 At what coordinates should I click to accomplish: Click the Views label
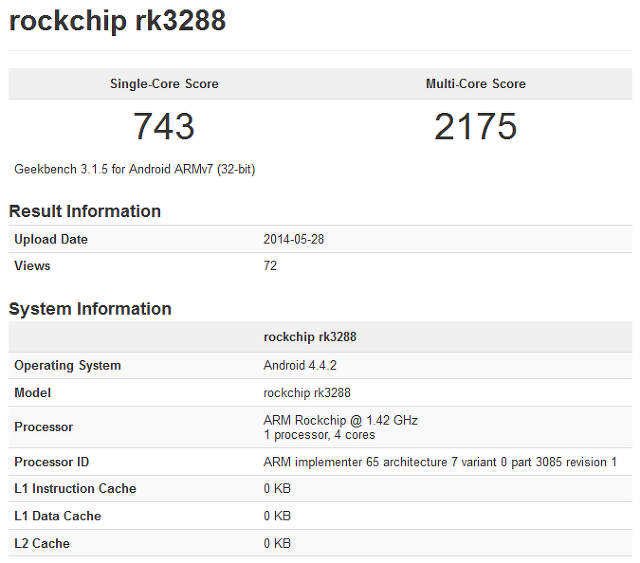(32, 266)
